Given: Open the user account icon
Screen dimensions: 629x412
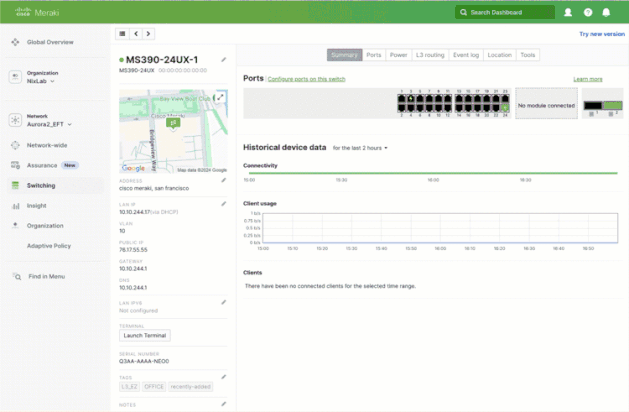Looking at the screenshot, I should 568,12.
